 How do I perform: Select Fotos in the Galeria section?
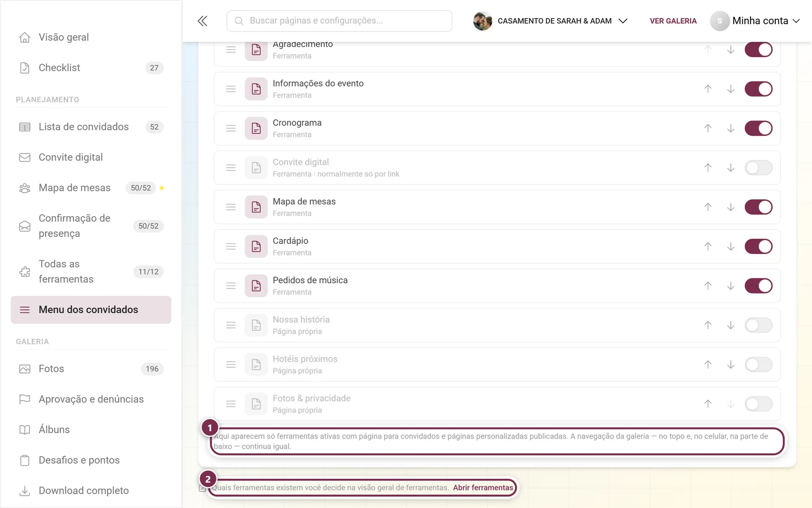91,369
